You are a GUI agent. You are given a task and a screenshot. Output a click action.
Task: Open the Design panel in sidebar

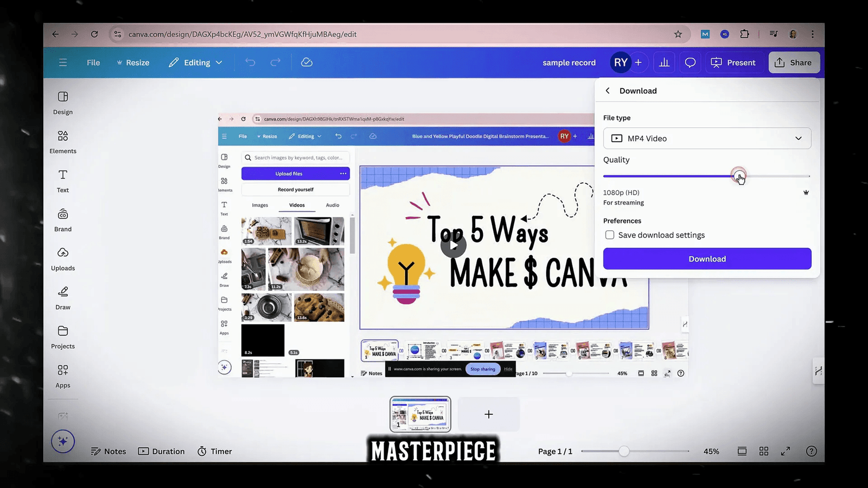pos(63,102)
